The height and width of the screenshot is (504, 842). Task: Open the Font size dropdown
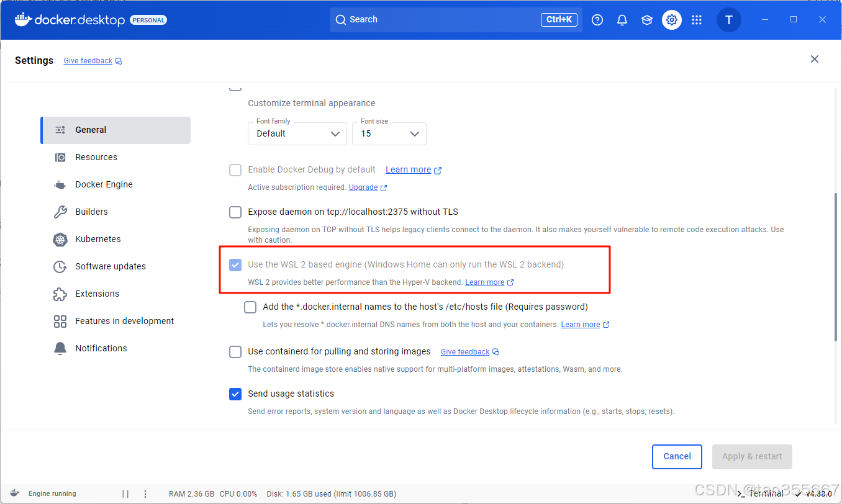pyautogui.click(x=389, y=133)
